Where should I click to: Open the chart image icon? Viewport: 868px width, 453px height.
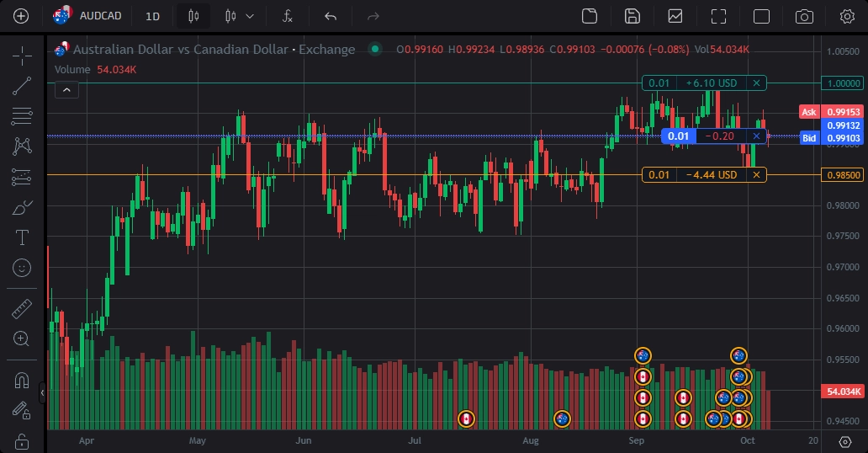pyautogui.click(x=675, y=16)
